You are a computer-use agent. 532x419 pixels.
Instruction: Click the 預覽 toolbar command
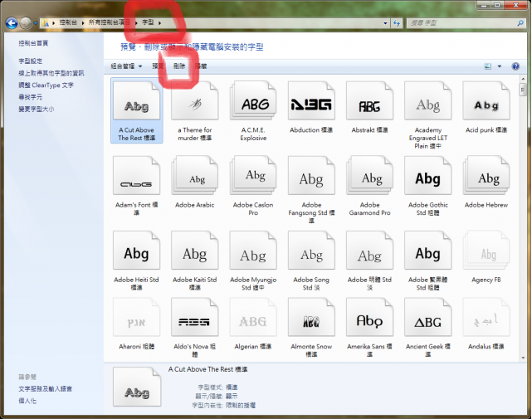[158, 66]
